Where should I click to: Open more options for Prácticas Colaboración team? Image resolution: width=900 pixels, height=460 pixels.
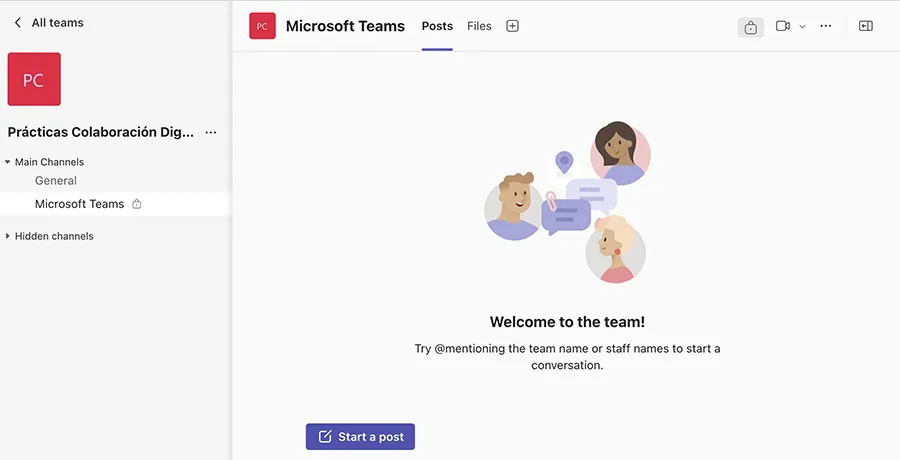pyautogui.click(x=210, y=132)
